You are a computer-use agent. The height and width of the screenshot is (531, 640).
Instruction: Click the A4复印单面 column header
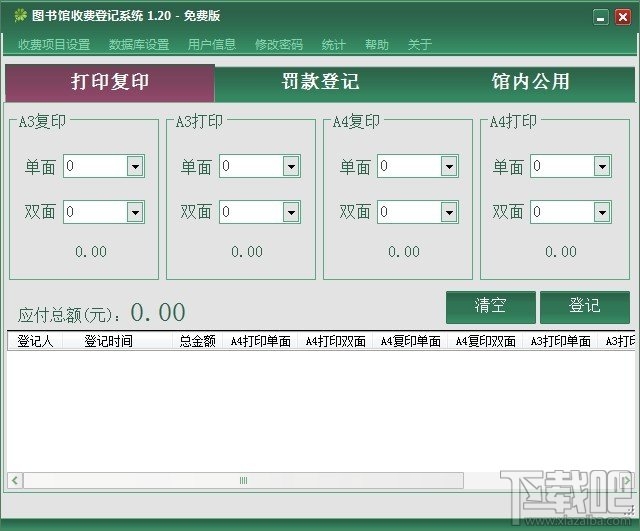[411, 341]
